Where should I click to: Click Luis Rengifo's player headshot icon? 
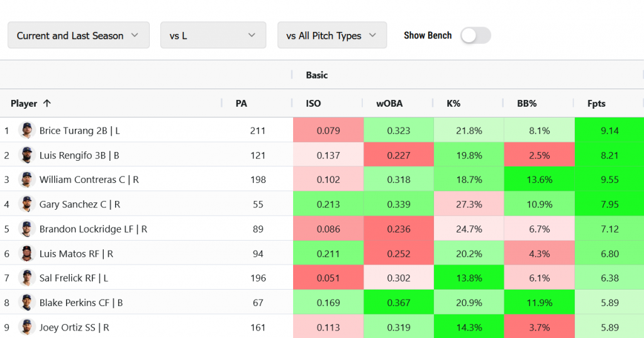pyautogui.click(x=26, y=155)
